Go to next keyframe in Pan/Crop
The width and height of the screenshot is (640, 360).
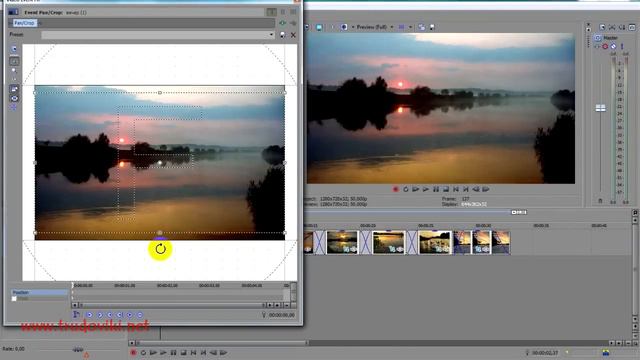(x=109, y=315)
